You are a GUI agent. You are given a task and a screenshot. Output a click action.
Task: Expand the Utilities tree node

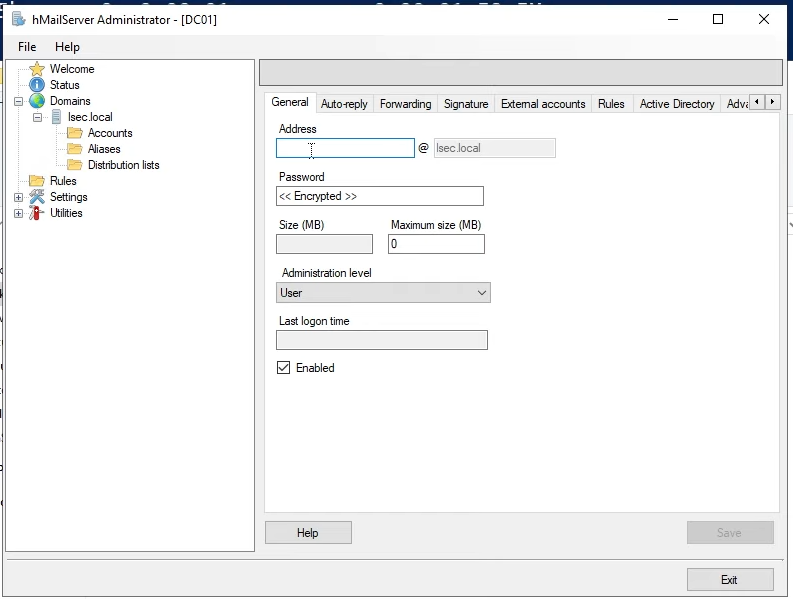point(19,213)
